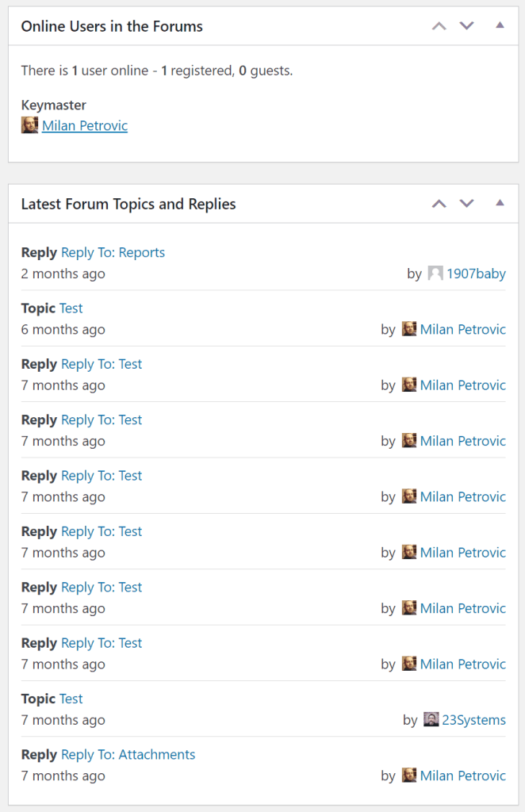Click Milan Petrovic beside the Attachments reply
Image resolution: width=525 pixels, height=812 pixels.
pyautogui.click(x=462, y=775)
